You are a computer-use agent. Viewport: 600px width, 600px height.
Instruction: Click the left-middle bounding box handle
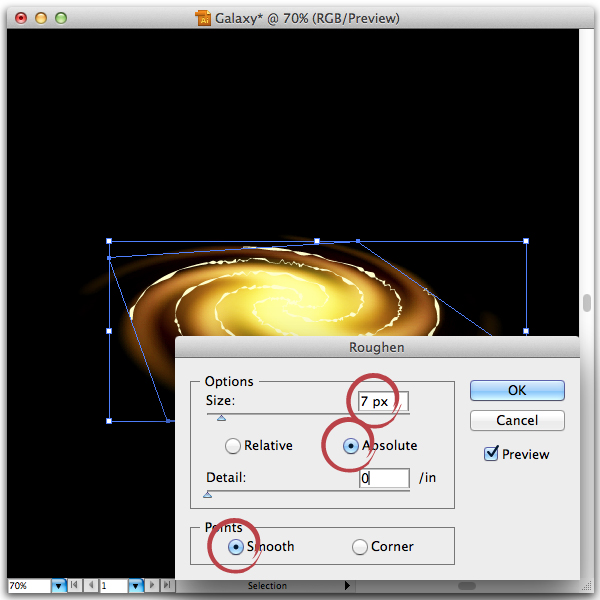point(109,331)
